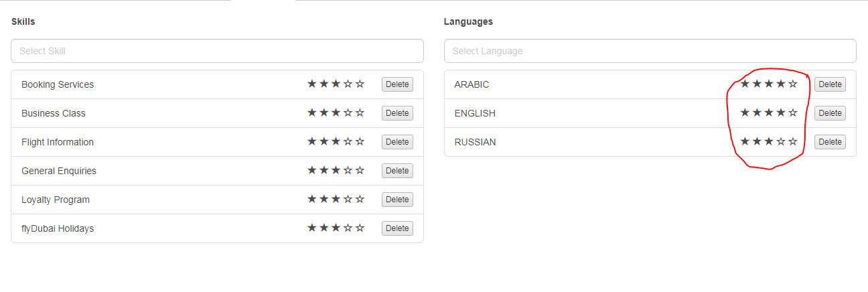868x292 pixels.
Task: Click the third star for ENGLISH
Action: click(x=769, y=113)
